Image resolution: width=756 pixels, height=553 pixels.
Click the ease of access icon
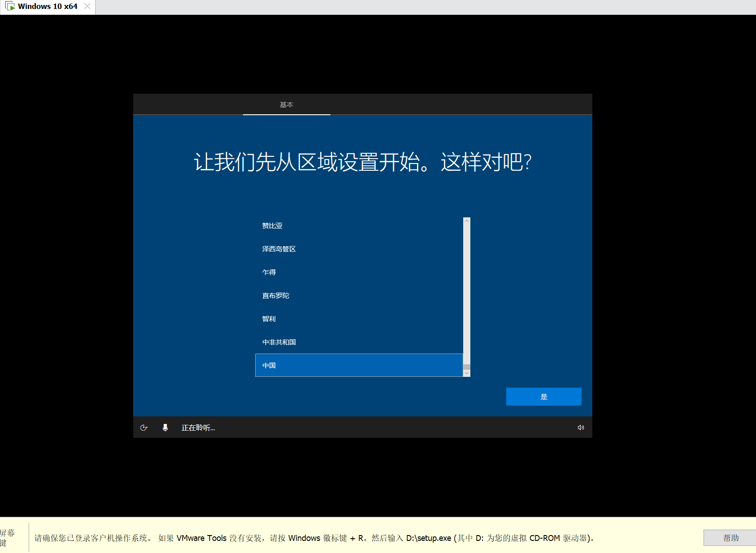(x=144, y=428)
